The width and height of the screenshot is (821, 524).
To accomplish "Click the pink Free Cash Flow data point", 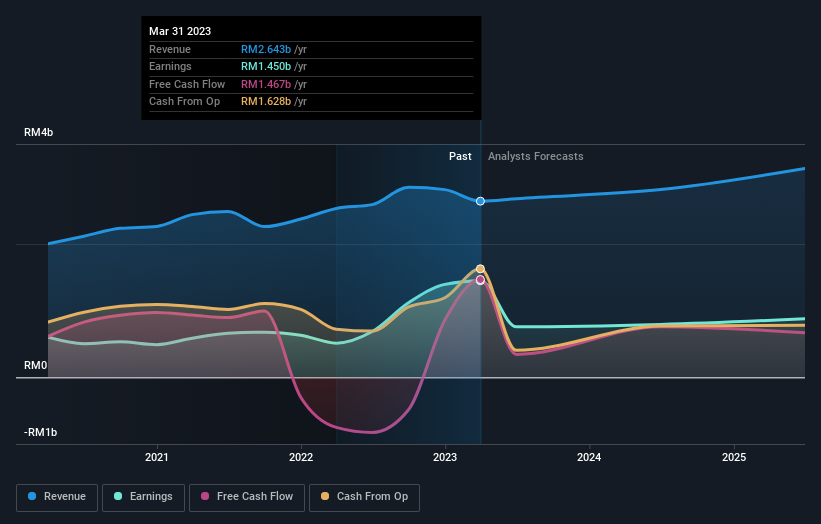I will coord(480,280).
